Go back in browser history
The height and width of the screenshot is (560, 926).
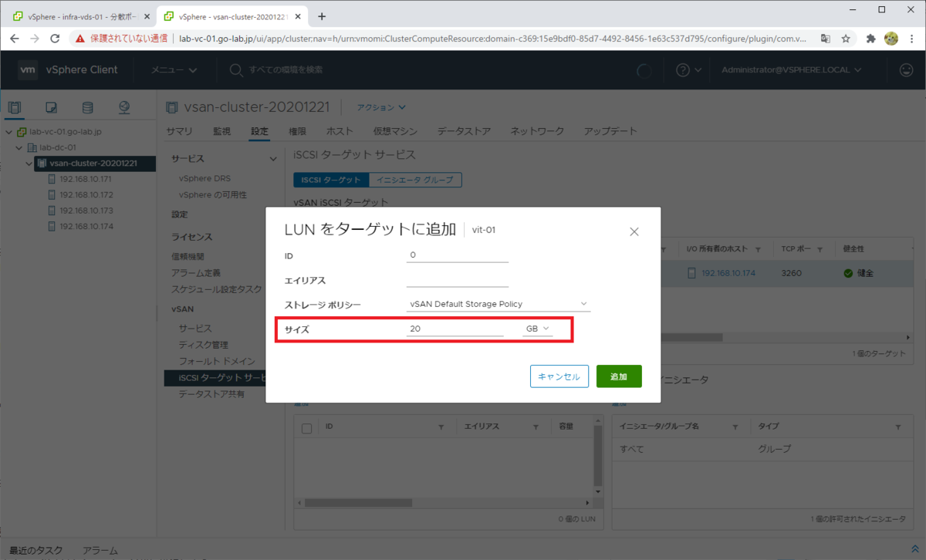(x=14, y=38)
